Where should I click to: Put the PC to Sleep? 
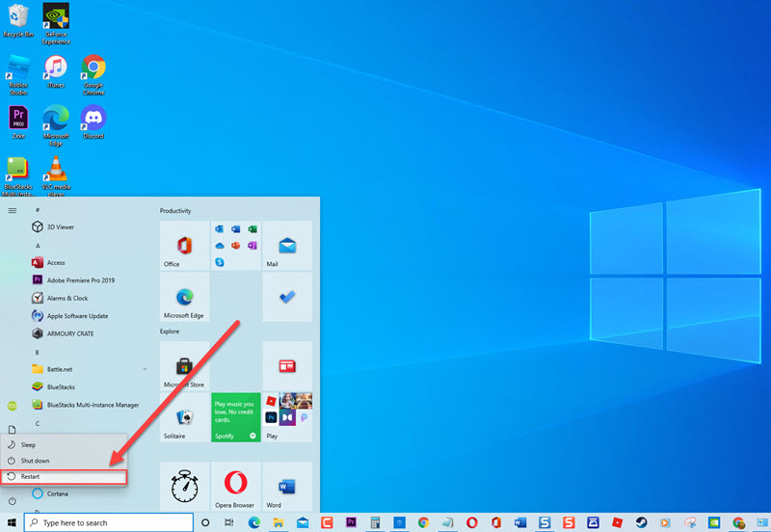(x=64, y=444)
